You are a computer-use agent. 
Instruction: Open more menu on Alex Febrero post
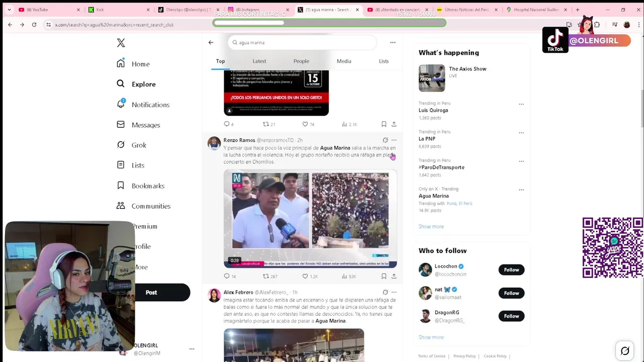click(x=394, y=292)
